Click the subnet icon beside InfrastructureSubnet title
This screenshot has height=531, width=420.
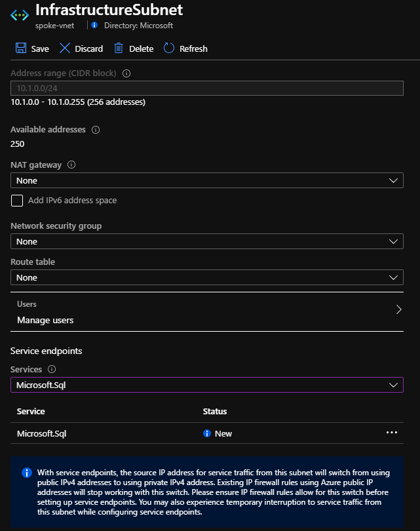[20, 15]
